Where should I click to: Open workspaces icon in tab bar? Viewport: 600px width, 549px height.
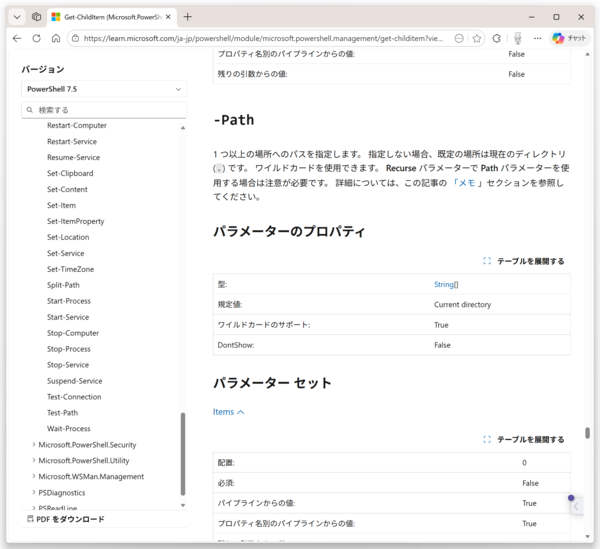pyautogui.click(x=36, y=17)
